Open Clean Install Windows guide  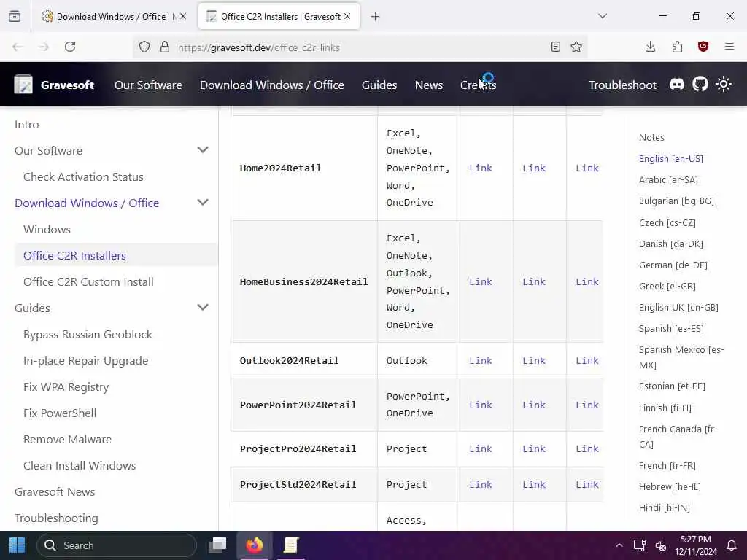coord(80,465)
